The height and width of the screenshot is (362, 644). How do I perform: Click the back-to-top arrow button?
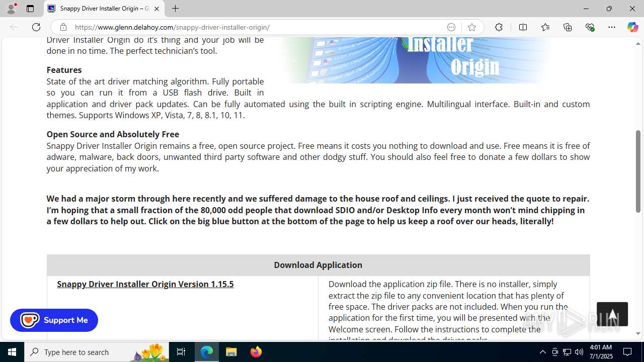tap(612, 314)
